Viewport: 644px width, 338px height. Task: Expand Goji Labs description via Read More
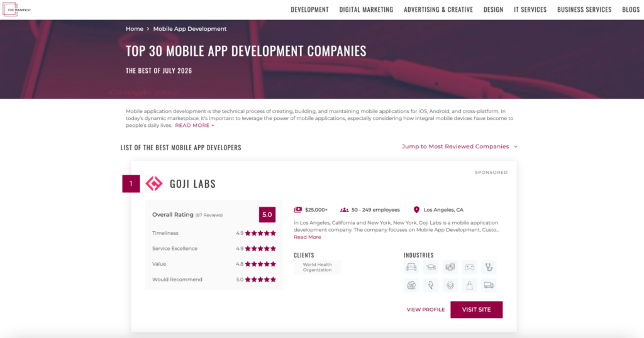tap(307, 237)
